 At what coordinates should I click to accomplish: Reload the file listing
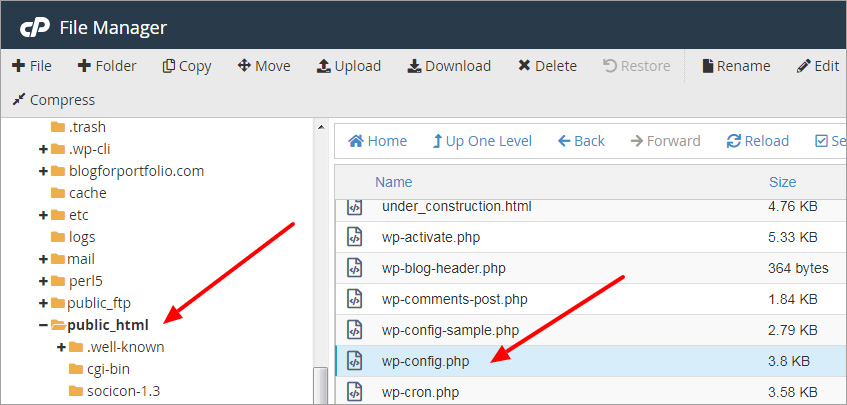tap(757, 141)
